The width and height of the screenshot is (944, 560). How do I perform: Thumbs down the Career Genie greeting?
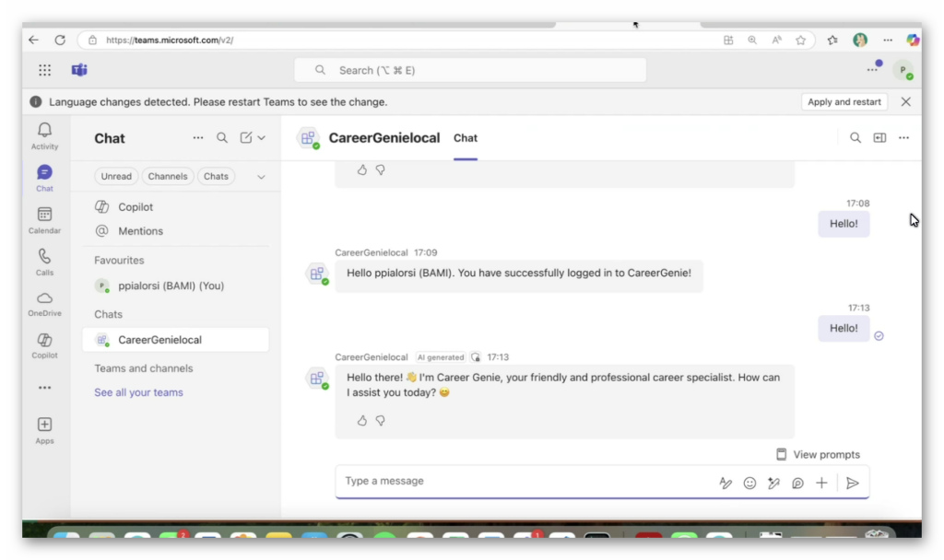[x=381, y=420]
